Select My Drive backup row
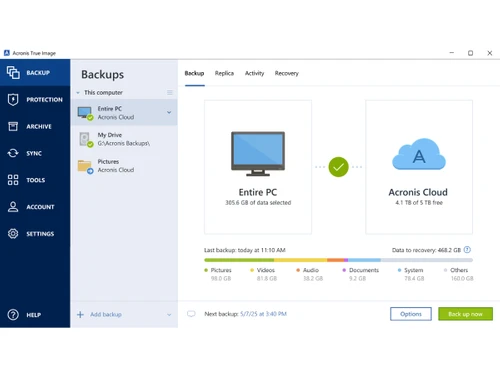Viewport: 500px width, 375px height. coord(124,139)
